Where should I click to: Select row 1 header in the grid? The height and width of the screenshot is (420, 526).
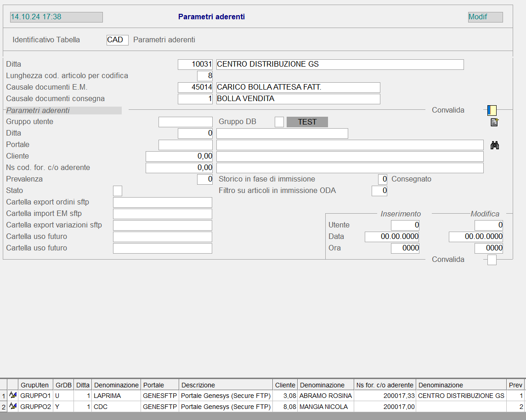click(x=4, y=396)
